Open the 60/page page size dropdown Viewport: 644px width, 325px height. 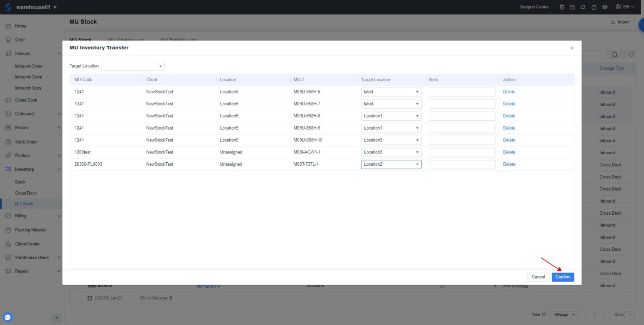(x=563, y=314)
